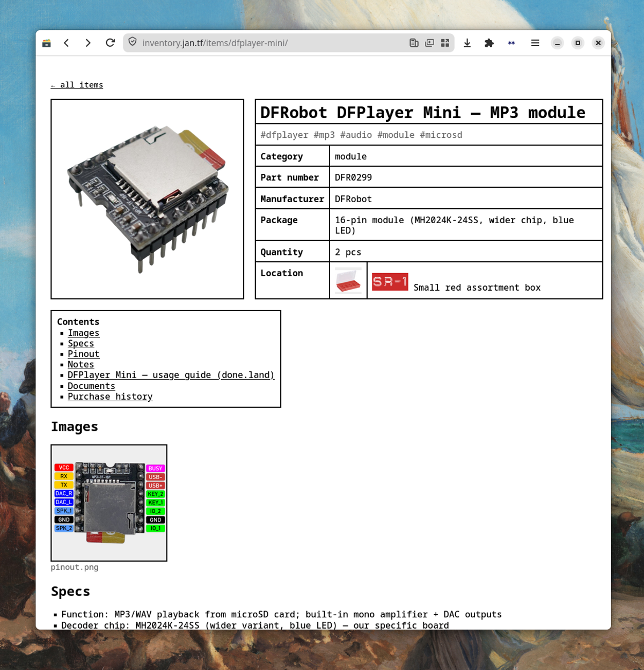
Task: Click the blue double-asterisk extension icon
Action: click(511, 43)
